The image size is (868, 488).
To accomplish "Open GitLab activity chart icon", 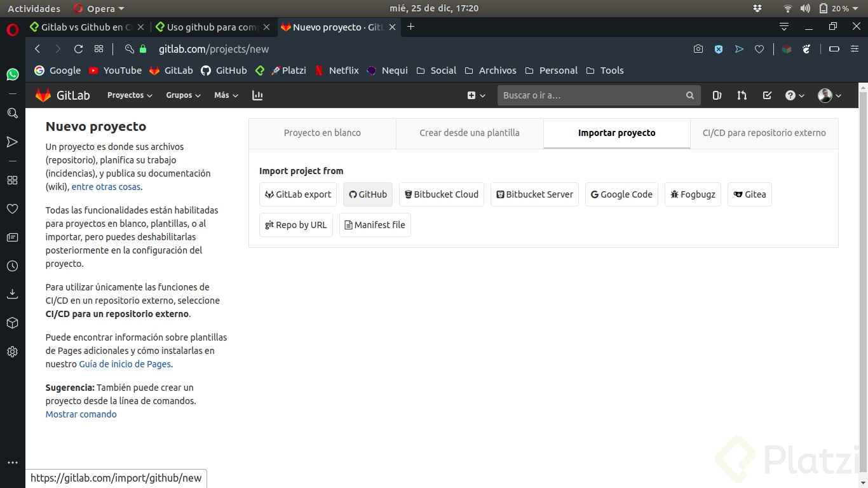I will 257,95.
